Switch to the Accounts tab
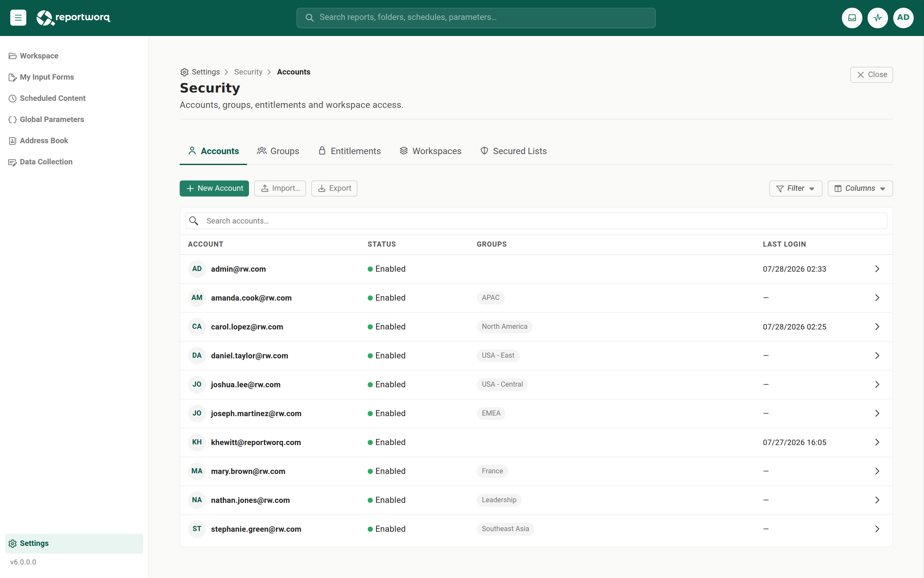Viewport: 924px width, 578px height. point(213,151)
